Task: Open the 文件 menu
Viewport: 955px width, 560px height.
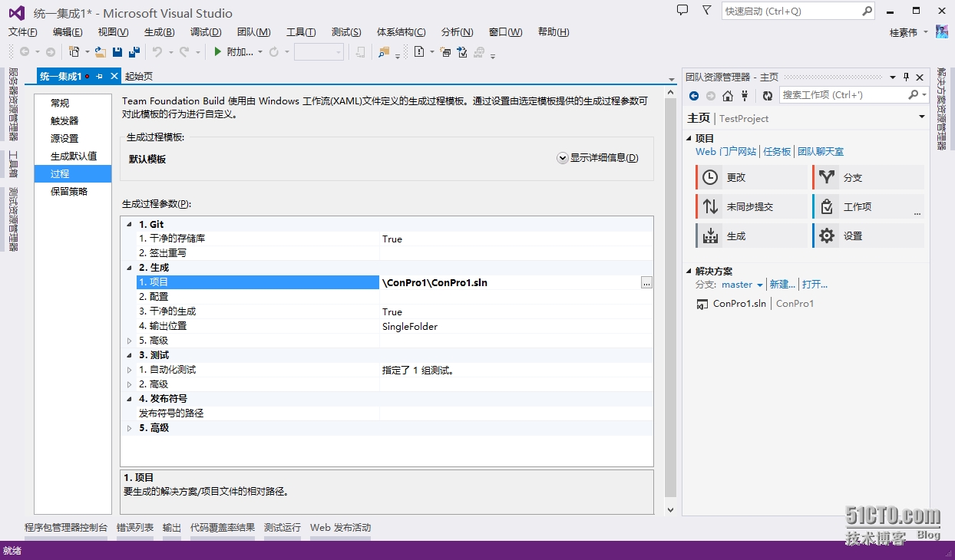Action: (23, 32)
